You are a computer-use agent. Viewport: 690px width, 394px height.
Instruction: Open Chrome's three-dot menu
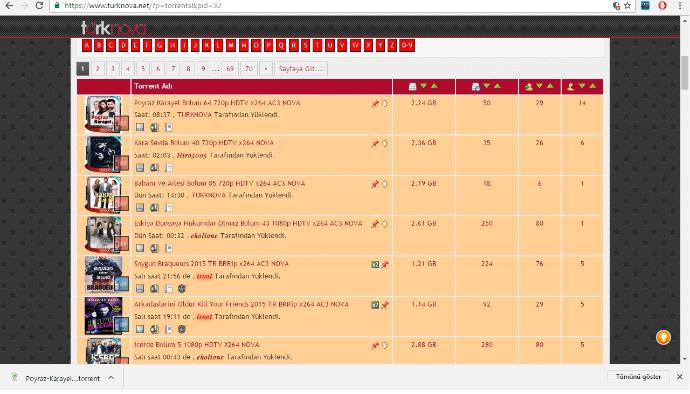[x=680, y=6]
